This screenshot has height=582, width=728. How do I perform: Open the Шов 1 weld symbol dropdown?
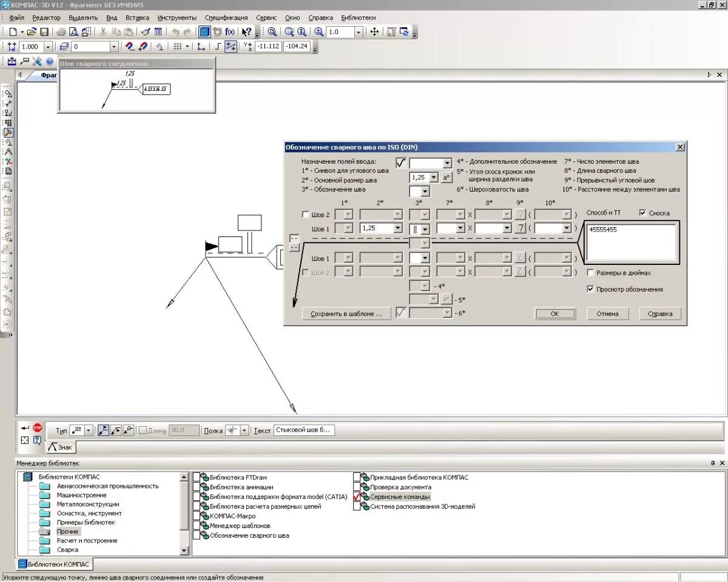pyautogui.click(x=426, y=230)
